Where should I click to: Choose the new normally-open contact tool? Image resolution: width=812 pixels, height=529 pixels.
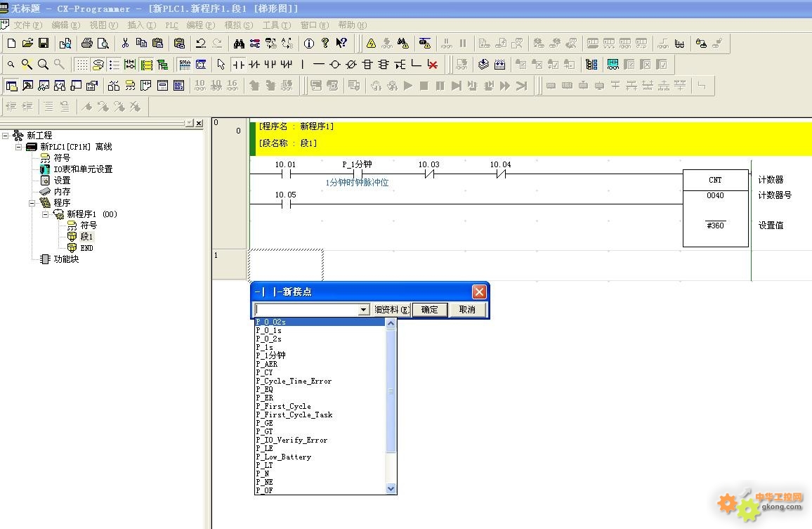tap(238, 64)
